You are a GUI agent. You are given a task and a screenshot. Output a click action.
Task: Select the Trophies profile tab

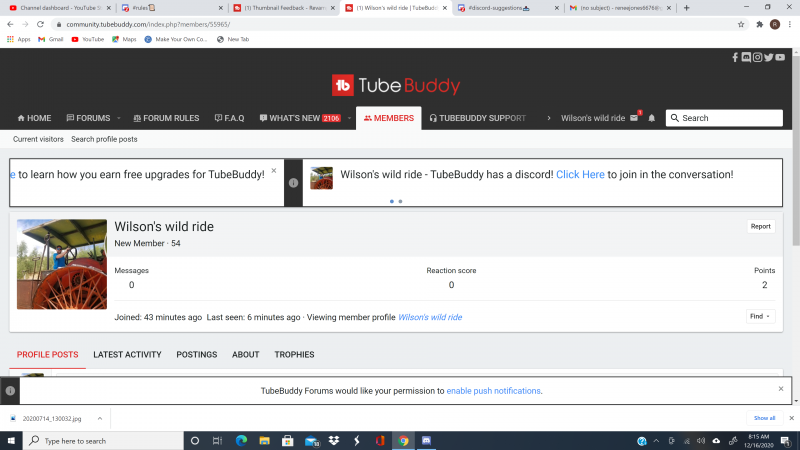click(294, 355)
